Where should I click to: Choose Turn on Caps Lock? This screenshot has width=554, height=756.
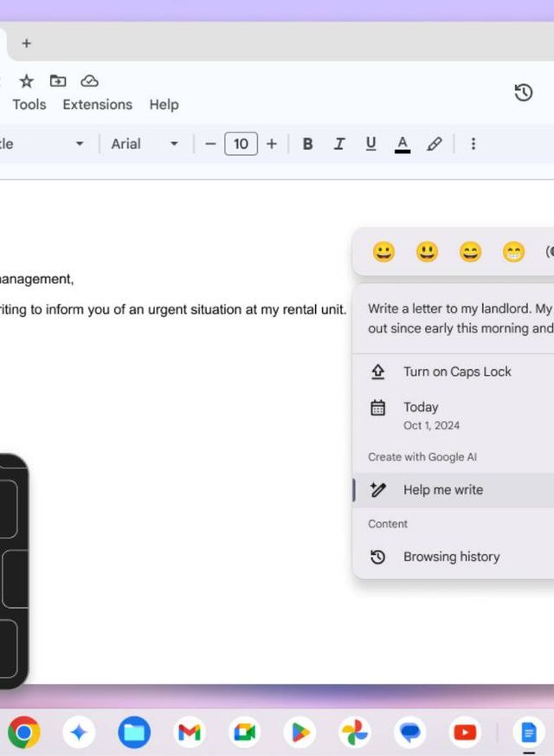coord(457,372)
